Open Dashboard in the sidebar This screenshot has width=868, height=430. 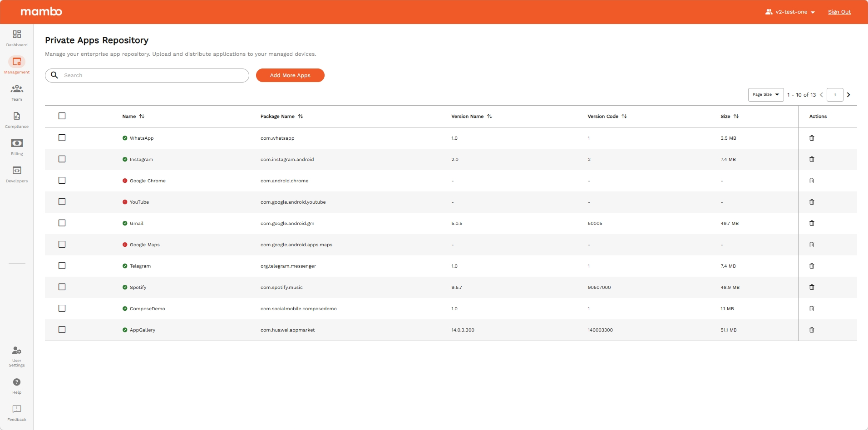(x=17, y=39)
